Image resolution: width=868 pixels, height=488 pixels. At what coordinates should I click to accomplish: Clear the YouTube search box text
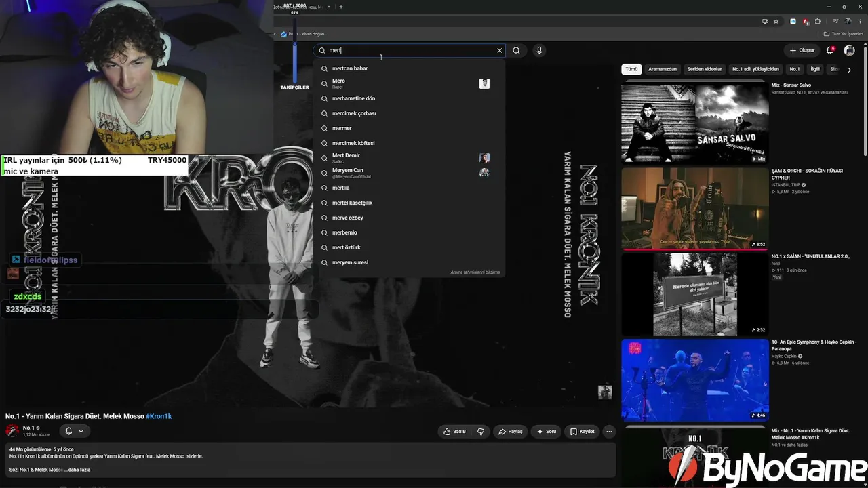500,50
